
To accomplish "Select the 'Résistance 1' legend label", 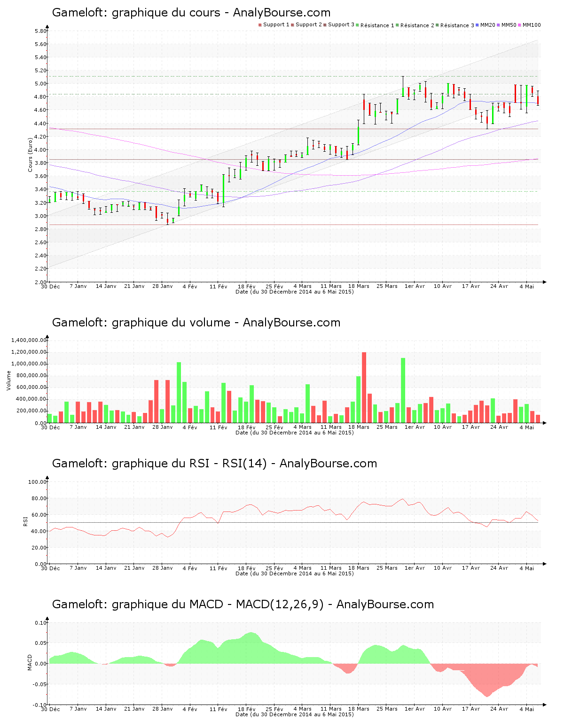I will pyautogui.click(x=377, y=25).
